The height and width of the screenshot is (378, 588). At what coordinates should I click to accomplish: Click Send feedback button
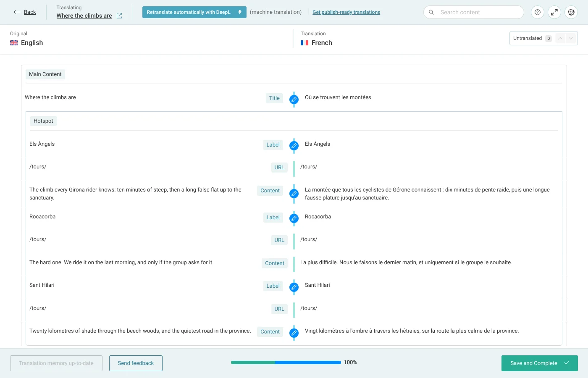(136, 363)
